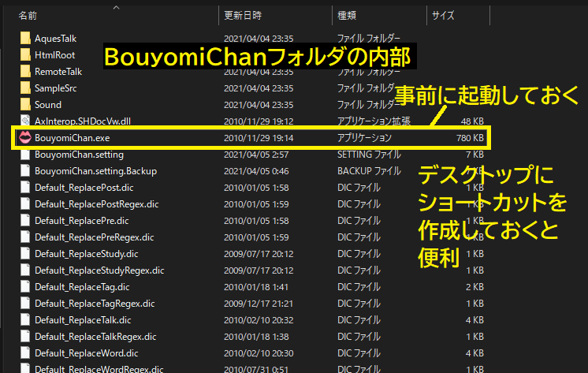Select the RemoteTalk folder name
588x373 pixels.
tap(58, 71)
